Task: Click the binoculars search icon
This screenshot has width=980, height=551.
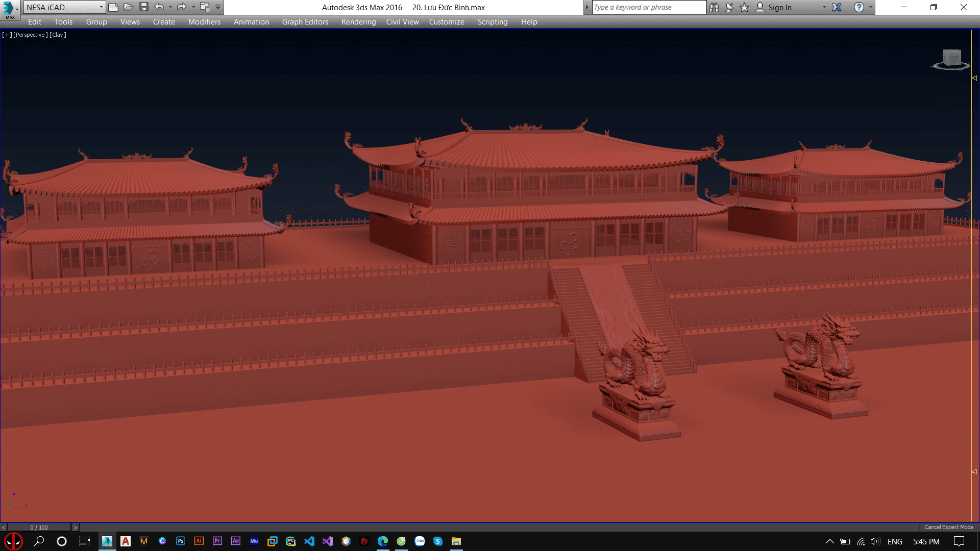Action: [x=714, y=7]
